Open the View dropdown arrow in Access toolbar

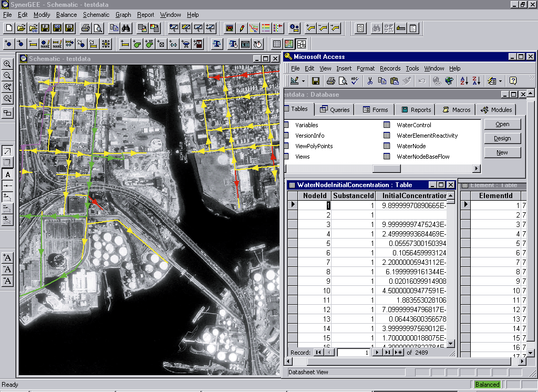click(x=303, y=81)
